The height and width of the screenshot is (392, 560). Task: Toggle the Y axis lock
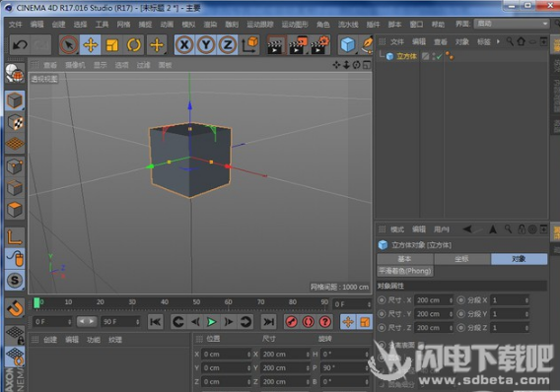point(206,45)
